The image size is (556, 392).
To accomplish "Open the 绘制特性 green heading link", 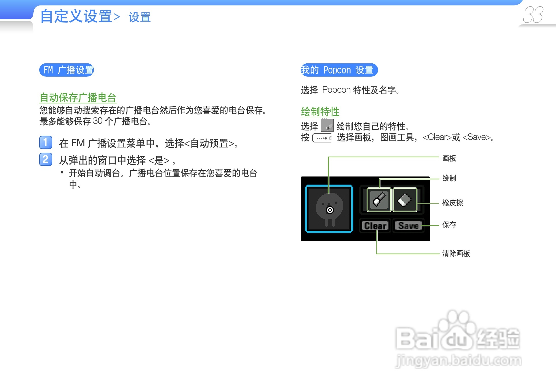I will pos(320,111).
